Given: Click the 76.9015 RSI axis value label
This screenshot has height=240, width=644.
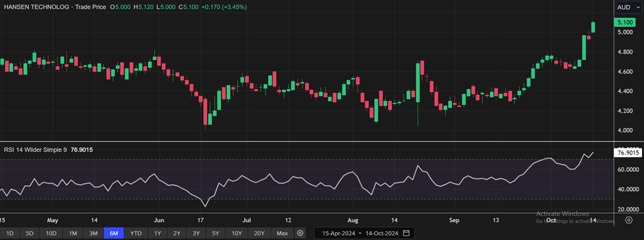Looking at the screenshot, I should click(627, 153).
